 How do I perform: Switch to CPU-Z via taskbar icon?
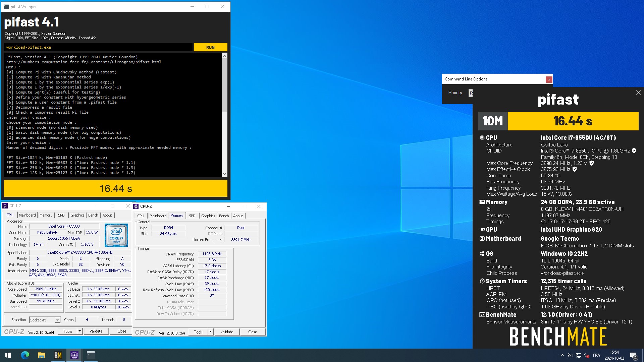point(74,355)
